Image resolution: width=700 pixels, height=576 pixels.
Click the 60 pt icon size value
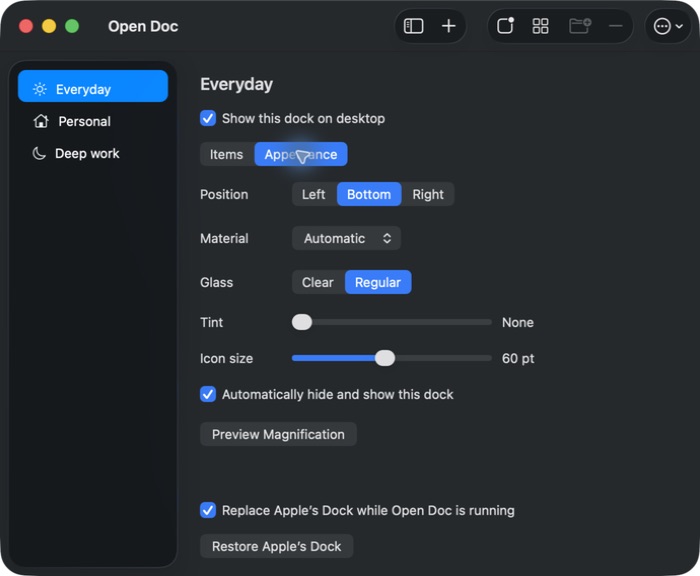[518, 359]
